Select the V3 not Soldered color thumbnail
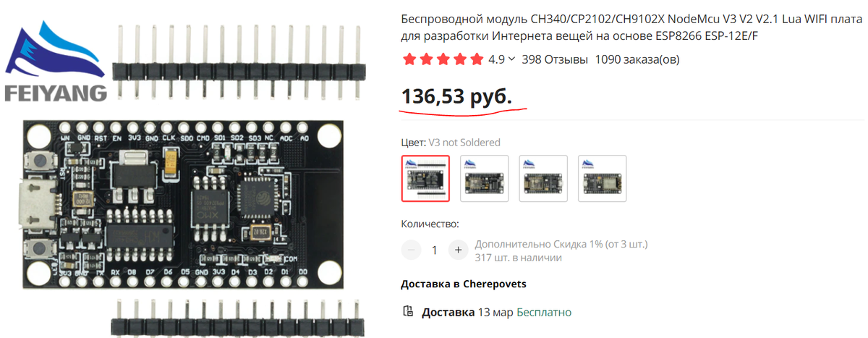868x338 pixels. (x=425, y=178)
